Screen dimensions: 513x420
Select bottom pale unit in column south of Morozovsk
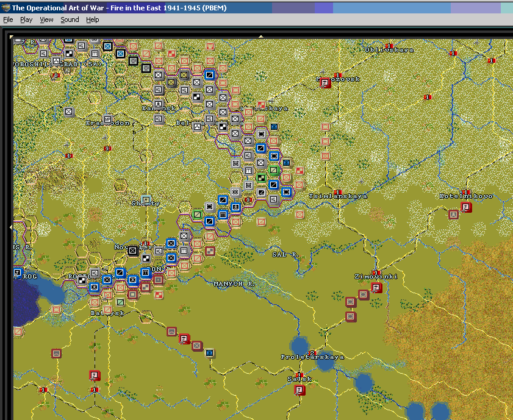(325, 156)
